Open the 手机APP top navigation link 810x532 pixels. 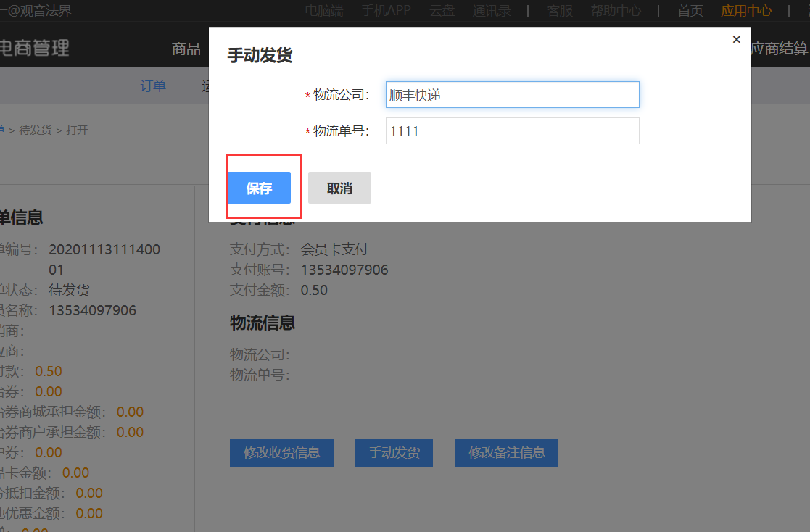387,10
